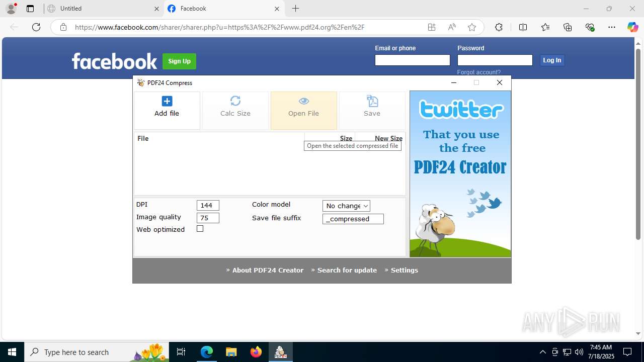Click the Size column header
This screenshot has width=644, height=362.
click(x=330, y=138)
